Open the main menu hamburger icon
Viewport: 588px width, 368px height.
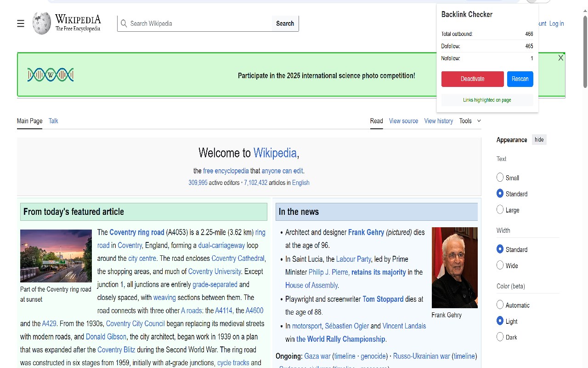(21, 23)
